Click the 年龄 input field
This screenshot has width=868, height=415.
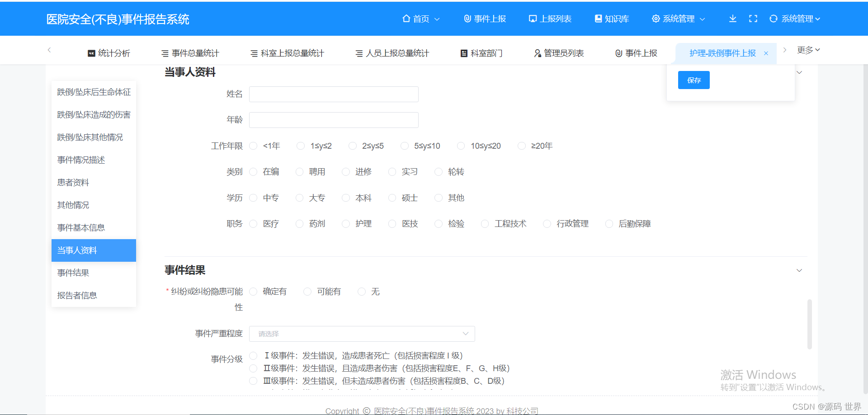pyautogui.click(x=334, y=120)
